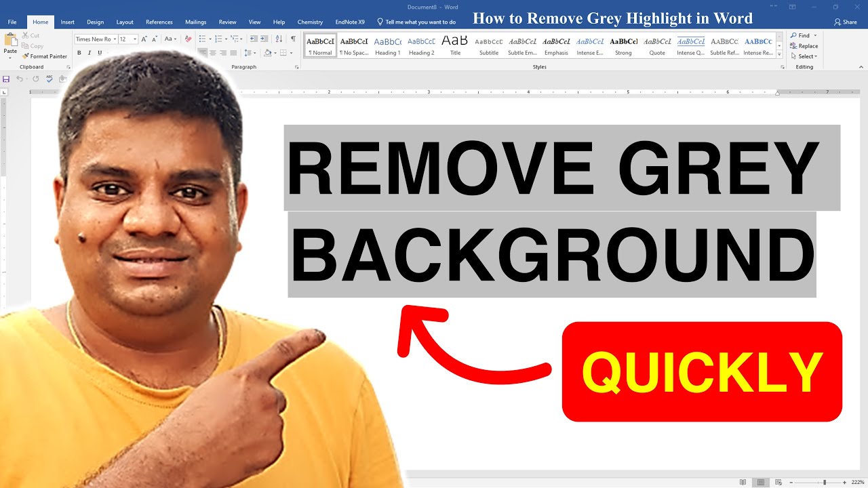The image size is (868, 488).
Task: Toggle Italic formatting
Action: tap(90, 53)
